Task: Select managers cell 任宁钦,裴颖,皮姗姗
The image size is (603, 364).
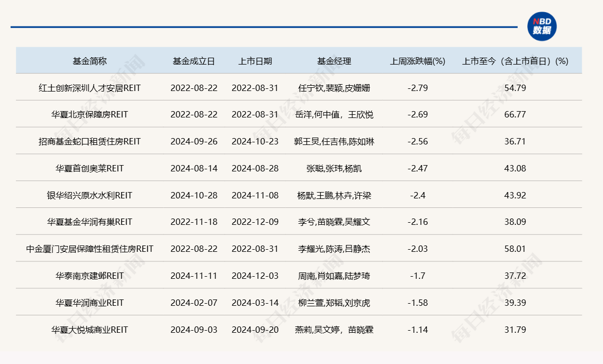Action: coord(334,88)
